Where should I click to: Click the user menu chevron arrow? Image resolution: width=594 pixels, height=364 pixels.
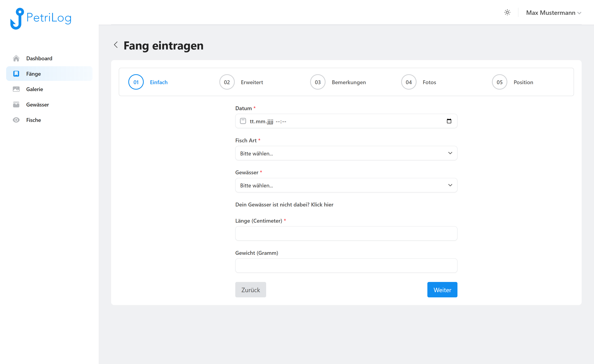(579, 13)
